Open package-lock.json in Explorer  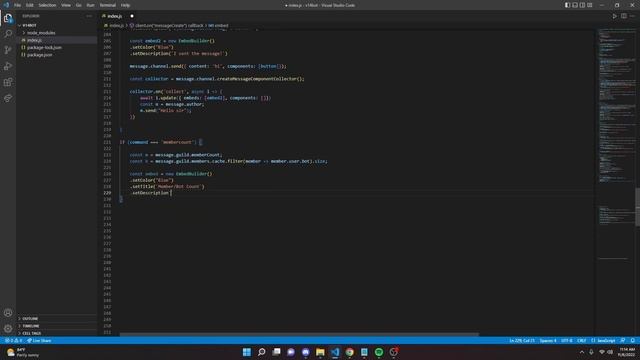pyautogui.click(x=44, y=47)
